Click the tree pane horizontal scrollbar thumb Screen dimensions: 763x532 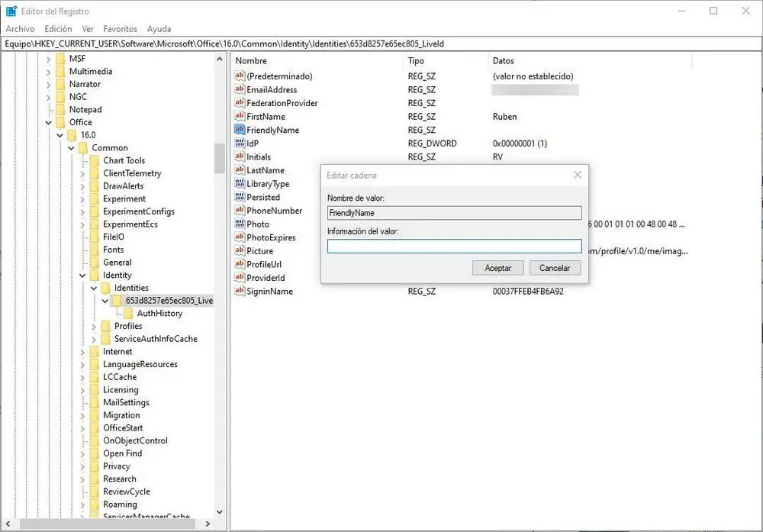(x=107, y=524)
